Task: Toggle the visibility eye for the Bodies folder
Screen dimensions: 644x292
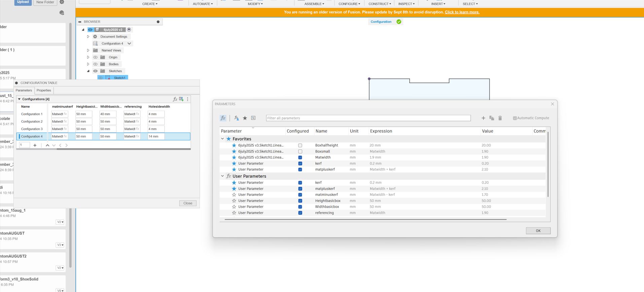Action: coord(95,64)
